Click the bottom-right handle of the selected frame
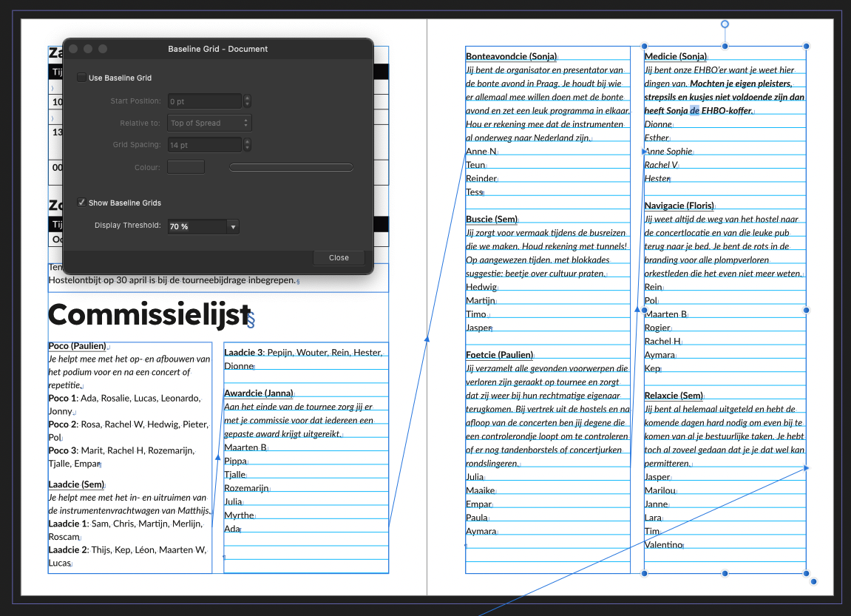This screenshot has height=616, width=851. (806, 573)
